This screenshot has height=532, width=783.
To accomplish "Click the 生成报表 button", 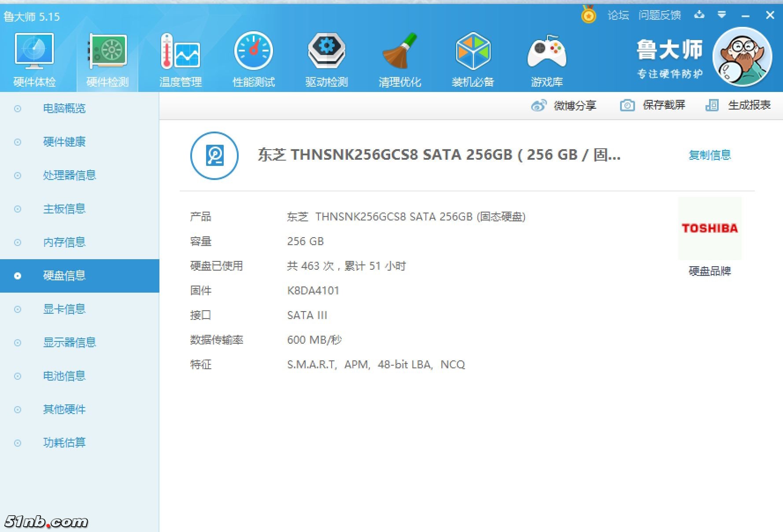I will tap(739, 105).
